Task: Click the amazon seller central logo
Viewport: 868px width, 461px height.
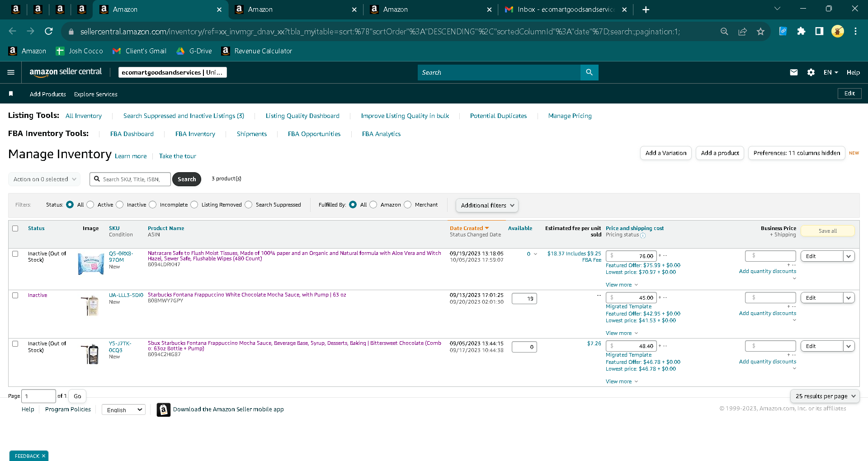Action: pos(66,72)
